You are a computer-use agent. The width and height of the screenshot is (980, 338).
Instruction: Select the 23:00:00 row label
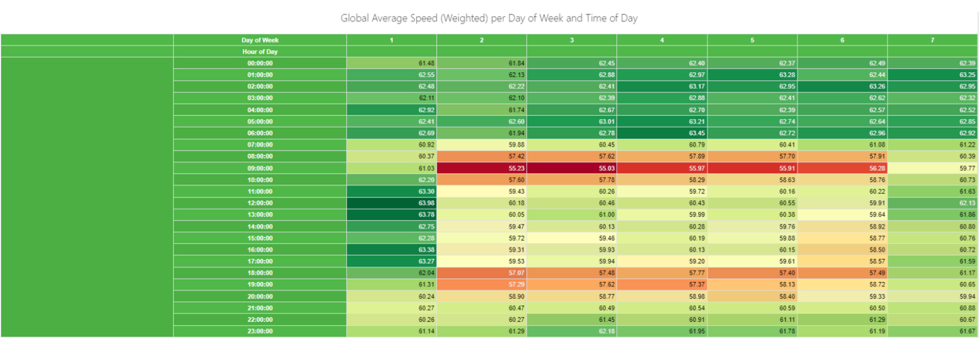coord(260,331)
